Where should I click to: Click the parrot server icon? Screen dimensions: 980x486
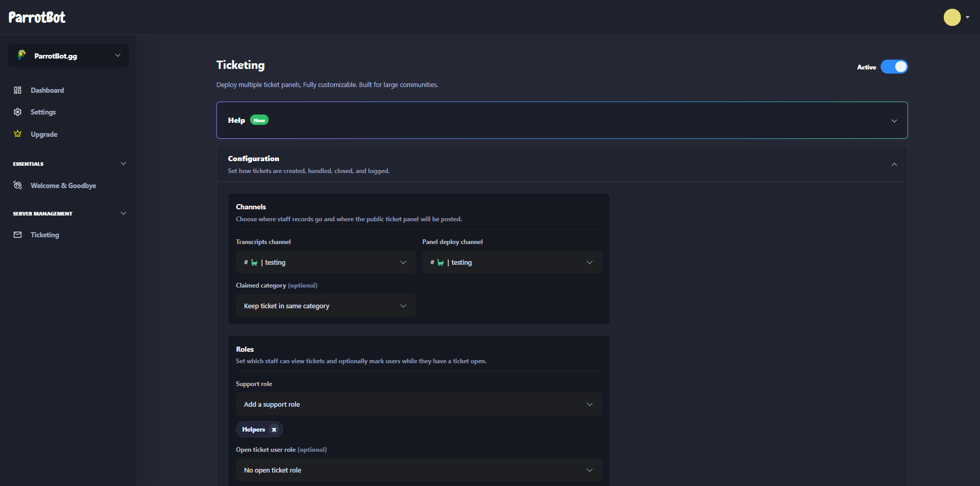click(x=22, y=55)
